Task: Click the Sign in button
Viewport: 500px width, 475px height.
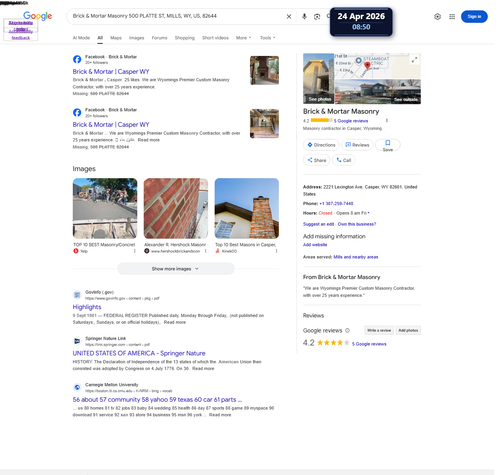Action: tap(474, 16)
